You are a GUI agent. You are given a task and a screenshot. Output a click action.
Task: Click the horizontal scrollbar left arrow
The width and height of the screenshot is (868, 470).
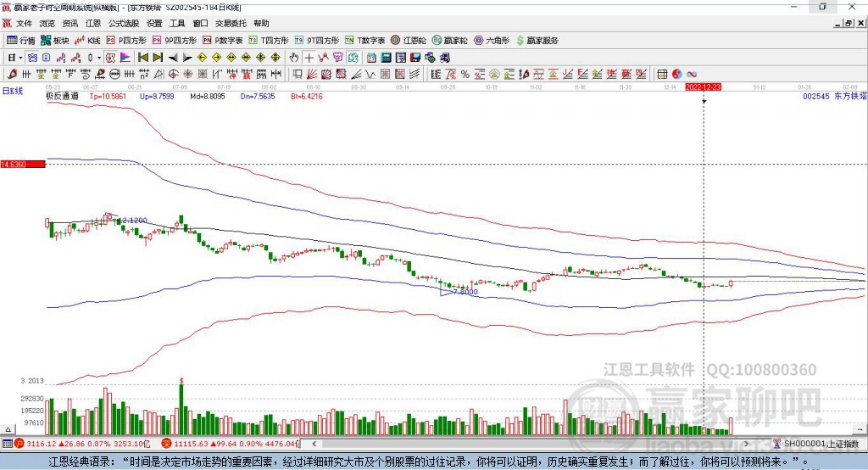tap(315, 444)
